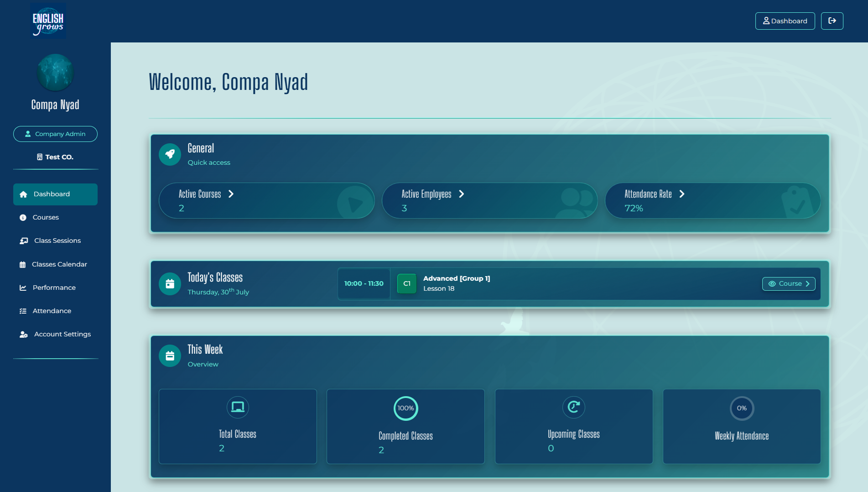868x492 pixels.
Task: Click the globe profile avatar
Action: 55,73
